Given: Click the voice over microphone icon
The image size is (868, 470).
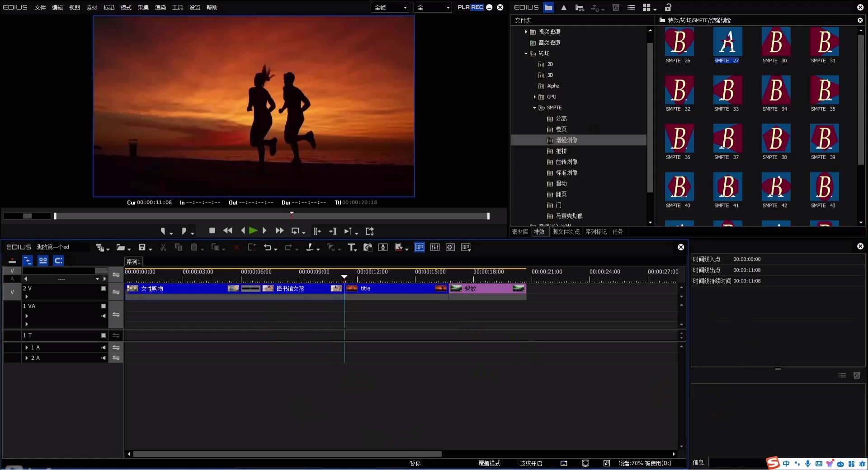Looking at the screenshot, I should pyautogui.click(x=383, y=247).
